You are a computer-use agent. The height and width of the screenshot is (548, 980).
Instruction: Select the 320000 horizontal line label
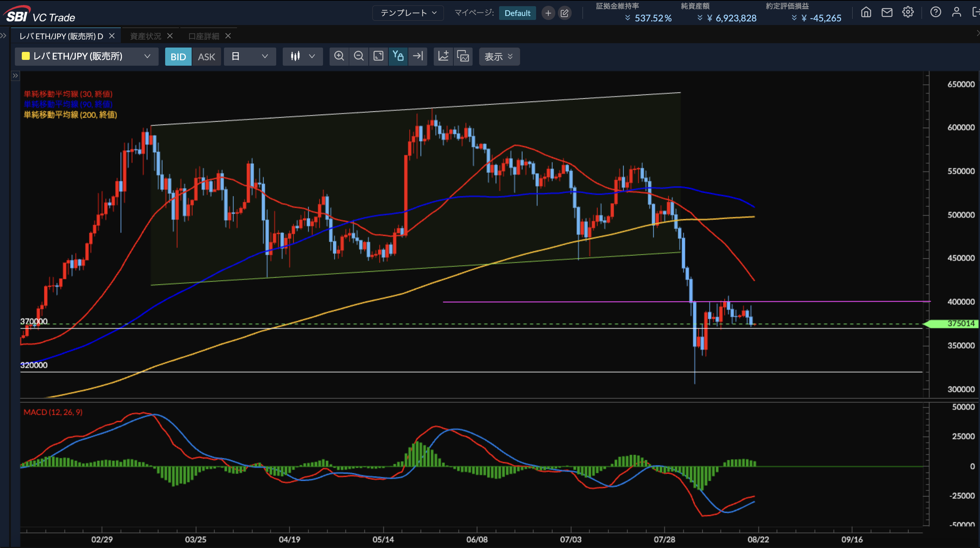34,365
